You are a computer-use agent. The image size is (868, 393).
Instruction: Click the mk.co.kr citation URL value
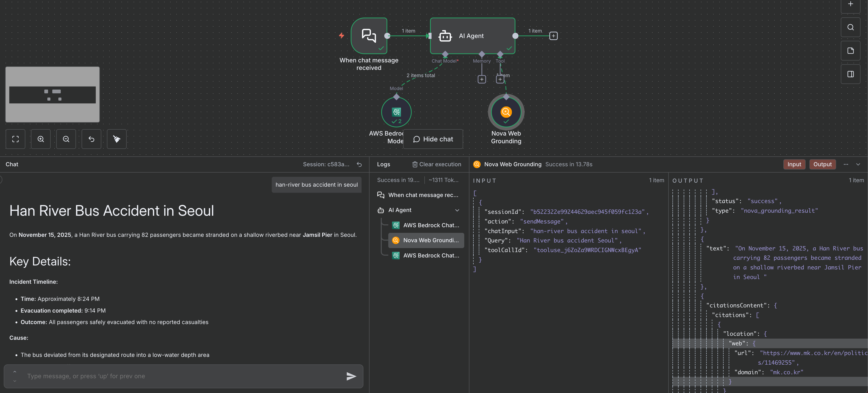813,358
